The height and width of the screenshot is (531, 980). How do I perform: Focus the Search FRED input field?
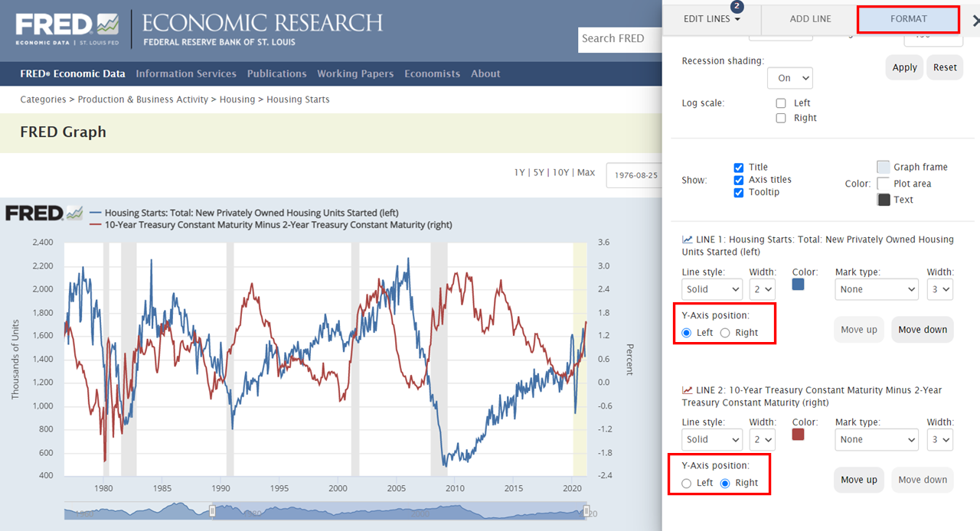pyautogui.click(x=620, y=38)
